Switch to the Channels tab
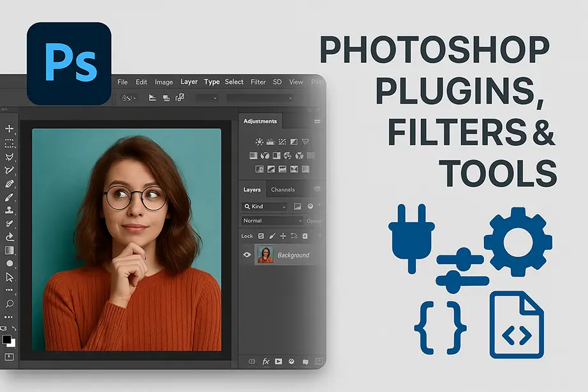 tap(283, 190)
